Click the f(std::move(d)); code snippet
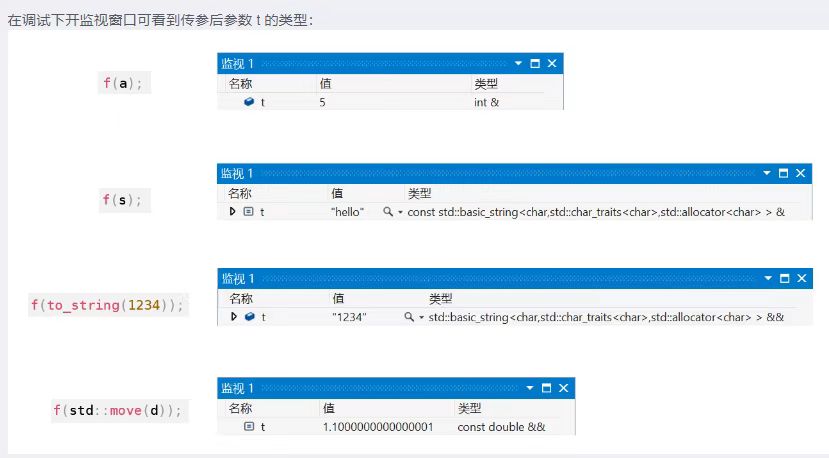The width and height of the screenshot is (829, 458). click(x=118, y=410)
